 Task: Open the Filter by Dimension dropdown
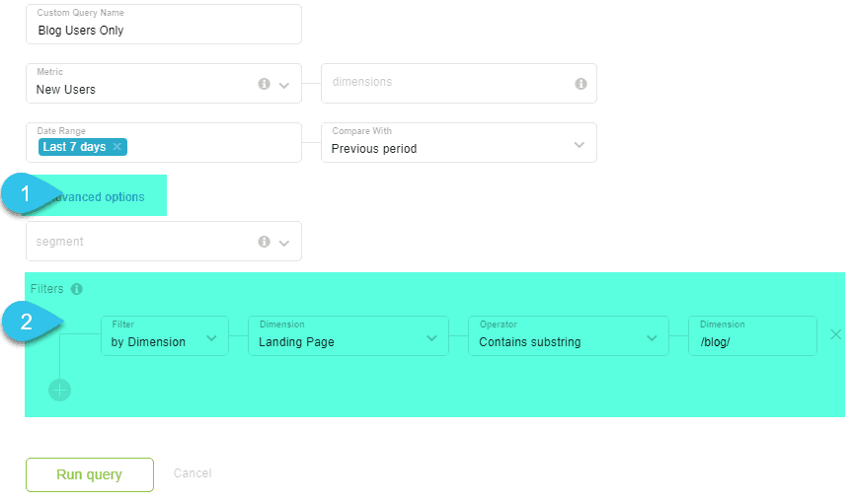pyautogui.click(x=211, y=337)
